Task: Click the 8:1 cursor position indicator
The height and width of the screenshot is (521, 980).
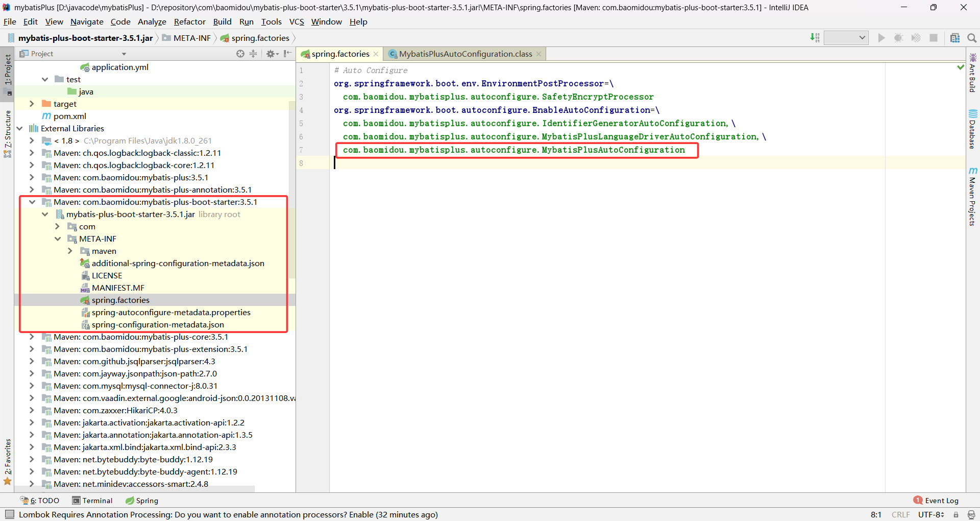Action: pos(876,514)
